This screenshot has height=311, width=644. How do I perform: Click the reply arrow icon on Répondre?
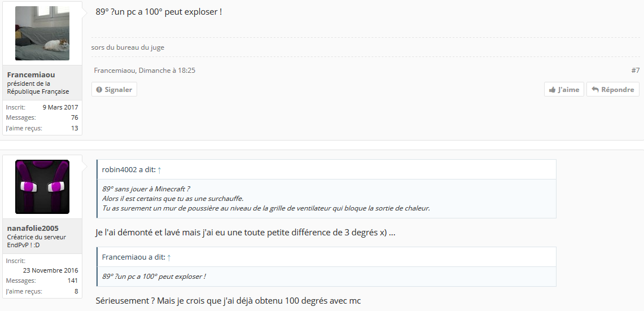[595, 90]
